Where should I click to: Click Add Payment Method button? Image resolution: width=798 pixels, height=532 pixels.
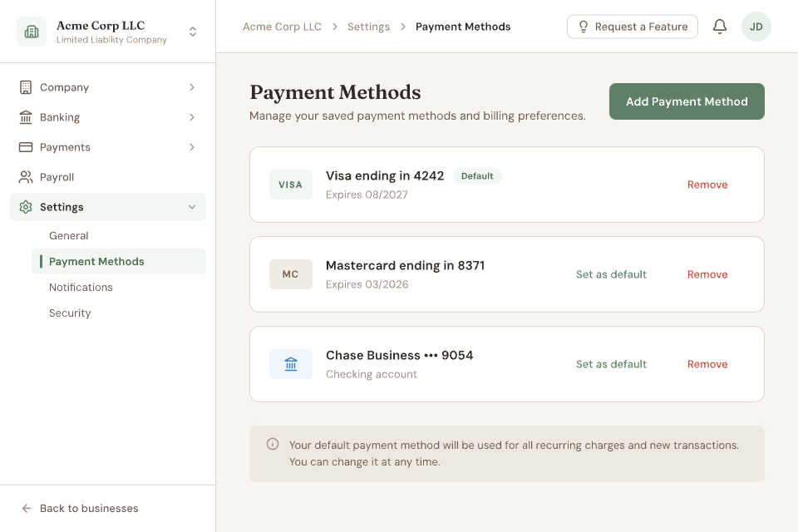click(x=687, y=101)
